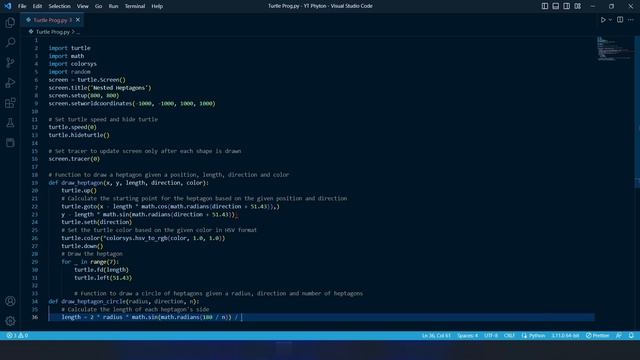Toggle bottom panel layout icon
This screenshot has width=640, height=360.
(x=556, y=6)
